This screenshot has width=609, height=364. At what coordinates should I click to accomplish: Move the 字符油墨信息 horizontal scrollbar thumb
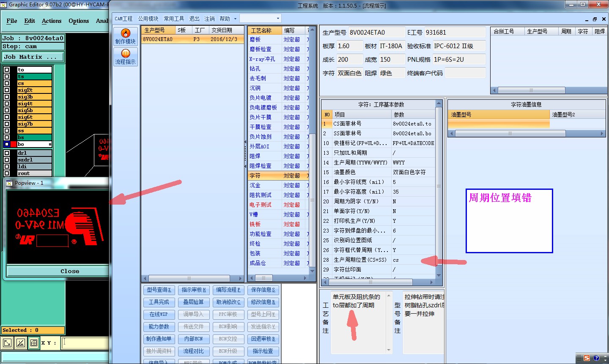[x=510, y=133]
